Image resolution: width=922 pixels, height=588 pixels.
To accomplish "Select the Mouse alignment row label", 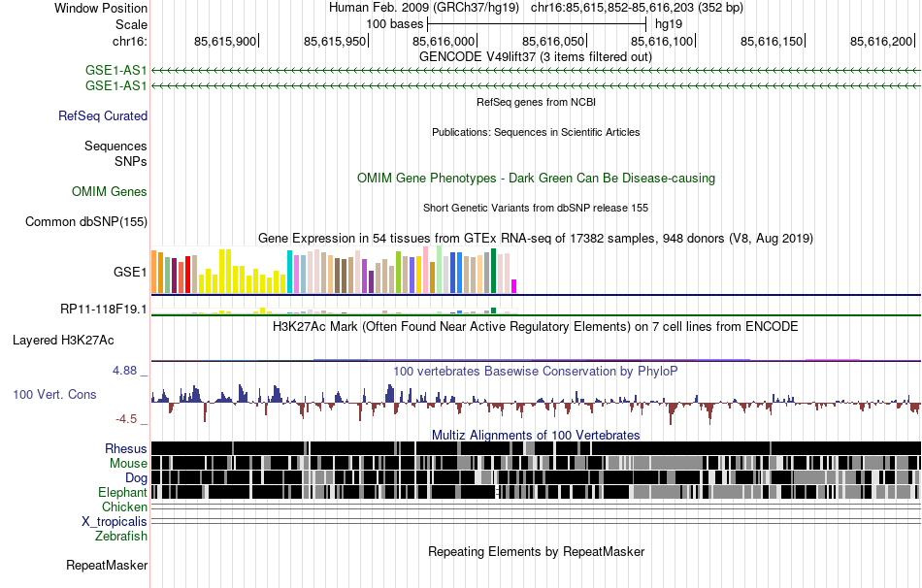I will pos(128,464).
